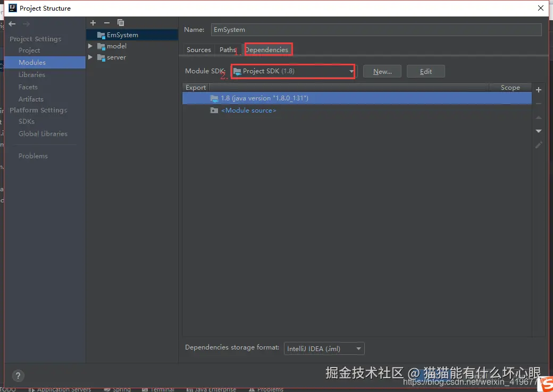553x392 pixels.
Task: Open the Dependencies storage format dropdown
Action: (x=324, y=348)
